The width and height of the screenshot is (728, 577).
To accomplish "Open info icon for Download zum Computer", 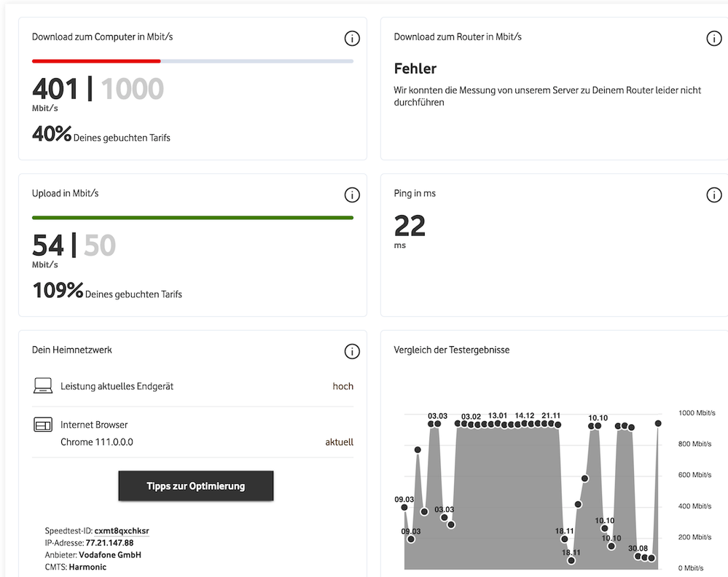I will coord(352,39).
